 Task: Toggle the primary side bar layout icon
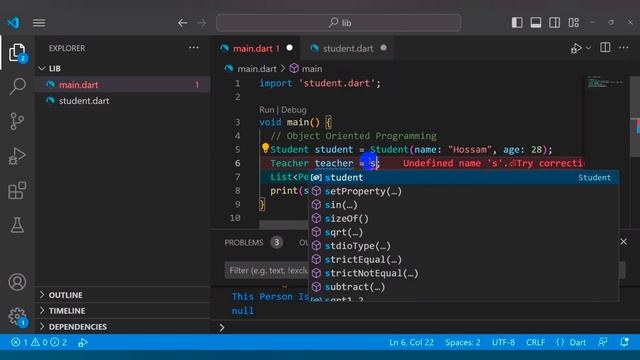pyautogui.click(x=517, y=22)
